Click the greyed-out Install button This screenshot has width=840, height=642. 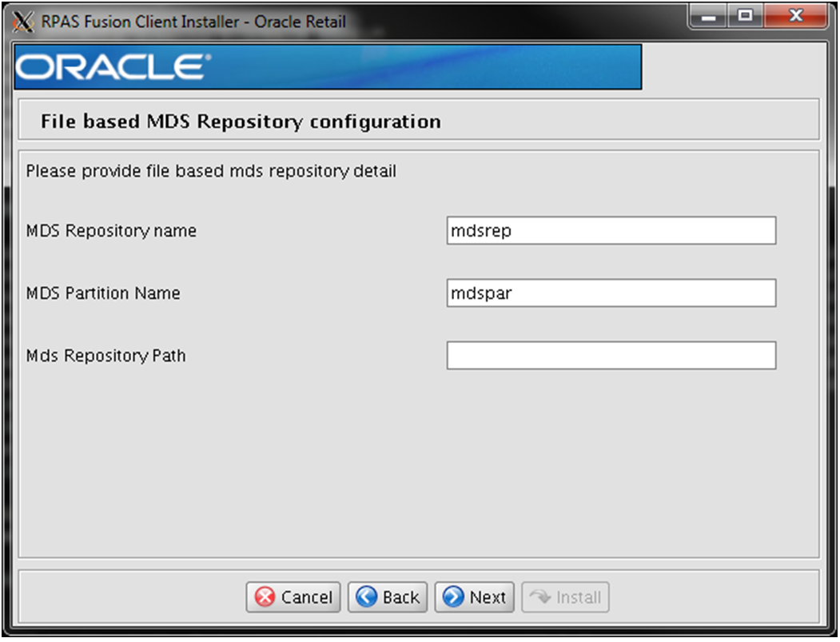click(x=565, y=597)
